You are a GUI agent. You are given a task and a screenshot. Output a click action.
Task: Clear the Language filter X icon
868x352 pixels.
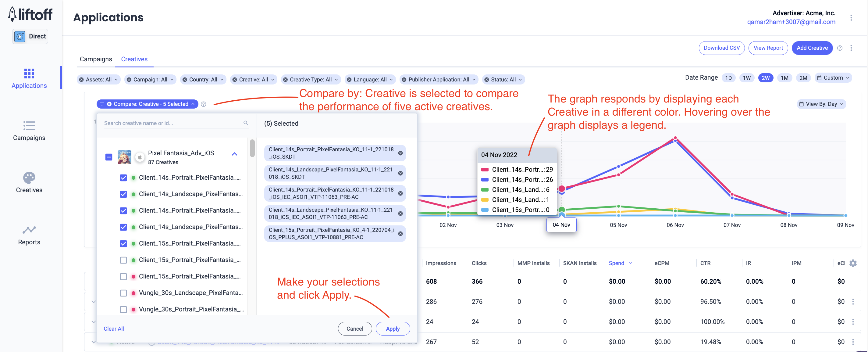pyautogui.click(x=349, y=80)
